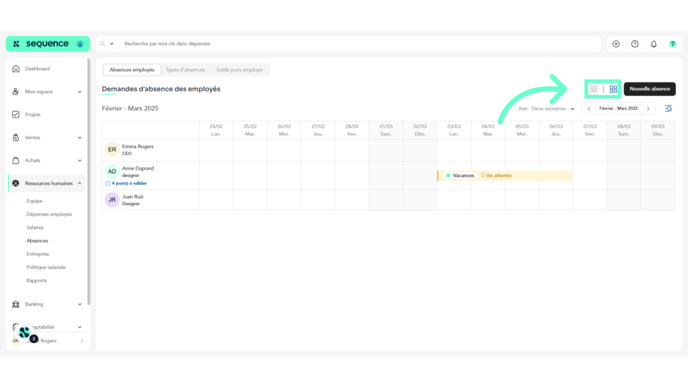Click the keyword search input field

[360, 44]
